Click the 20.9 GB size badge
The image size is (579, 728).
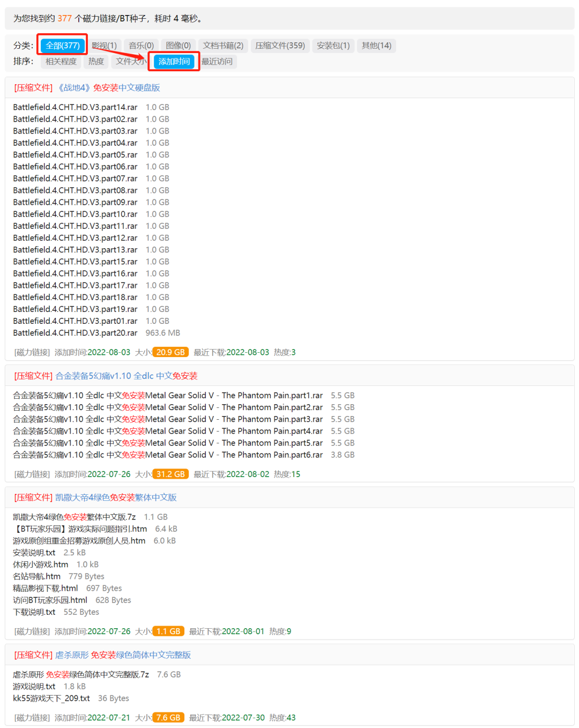point(170,352)
